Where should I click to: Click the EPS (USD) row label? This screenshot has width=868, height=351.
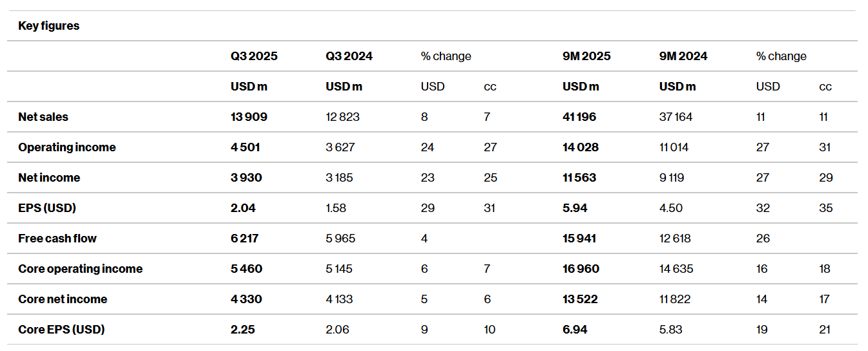pyautogui.click(x=46, y=208)
